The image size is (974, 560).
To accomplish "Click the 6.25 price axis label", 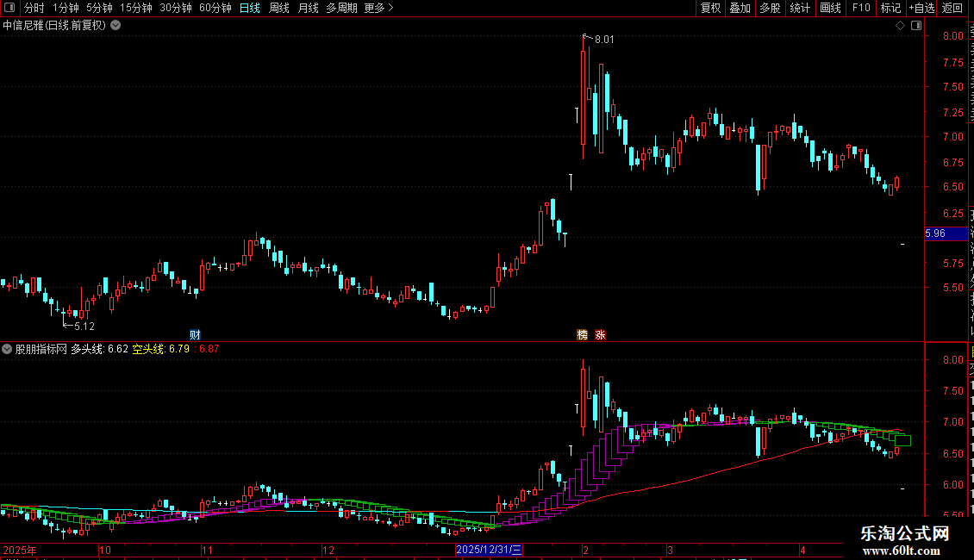I will [x=952, y=213].
